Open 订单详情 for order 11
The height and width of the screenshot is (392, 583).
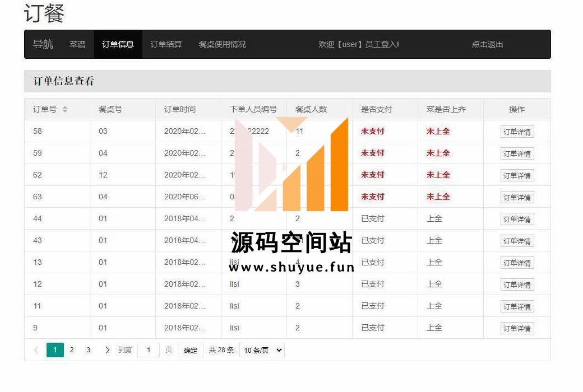(x=517, y=306)
